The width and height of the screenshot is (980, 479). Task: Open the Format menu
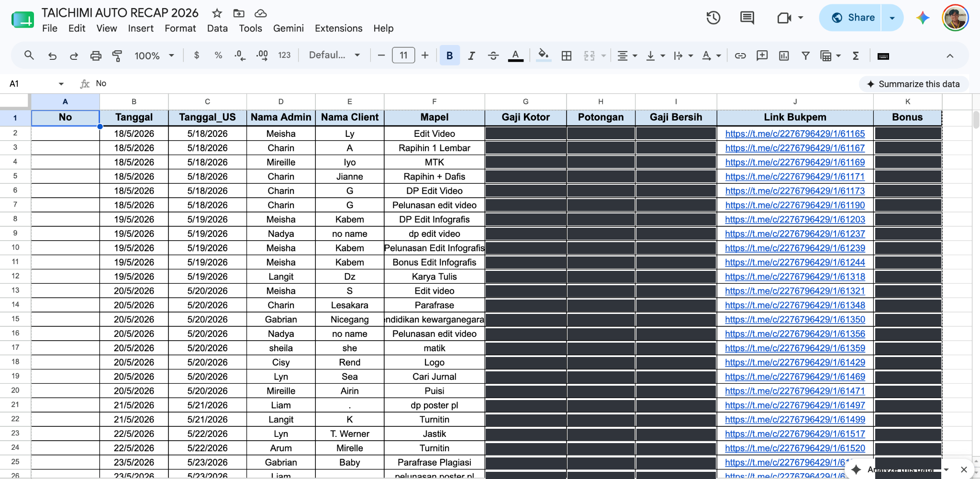pyautogui.click(x=180, y=28)
